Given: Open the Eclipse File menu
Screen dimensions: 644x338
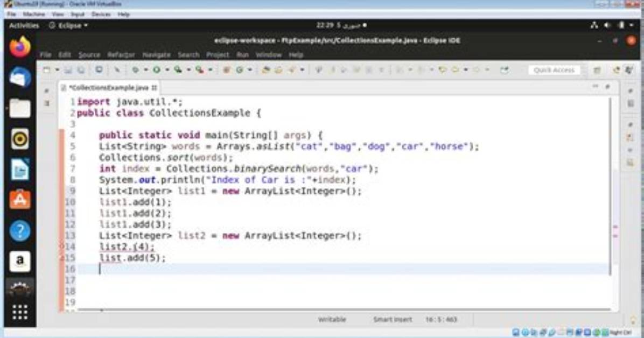Looking at the screenshot, I should (46, 54).
